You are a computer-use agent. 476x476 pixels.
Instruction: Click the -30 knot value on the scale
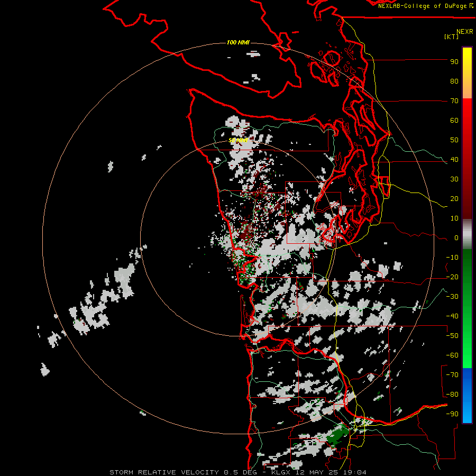click(452, 297)
